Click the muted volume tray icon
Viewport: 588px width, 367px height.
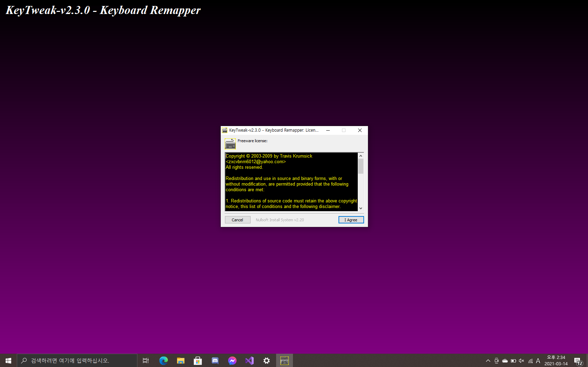pos(521,361)
